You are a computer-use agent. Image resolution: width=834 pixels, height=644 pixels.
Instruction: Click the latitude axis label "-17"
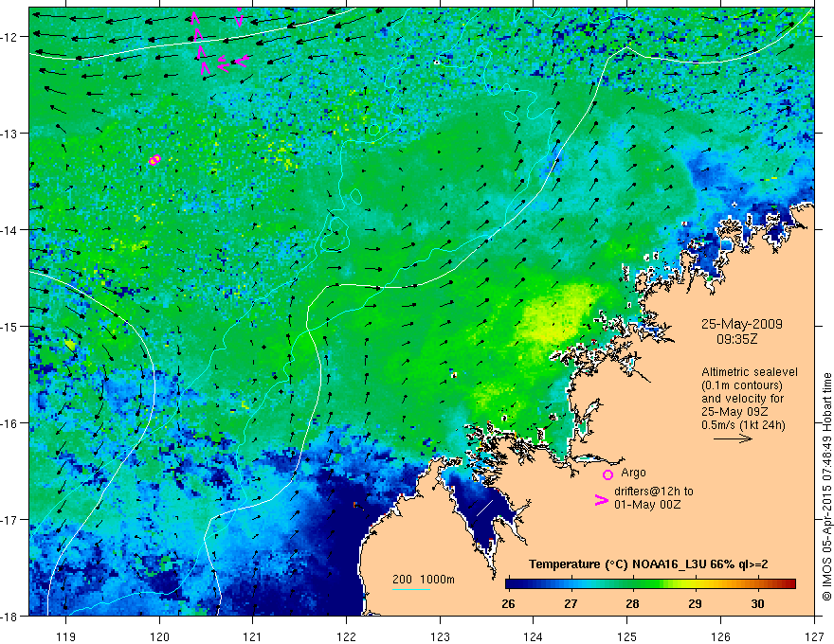pos(9,520)
